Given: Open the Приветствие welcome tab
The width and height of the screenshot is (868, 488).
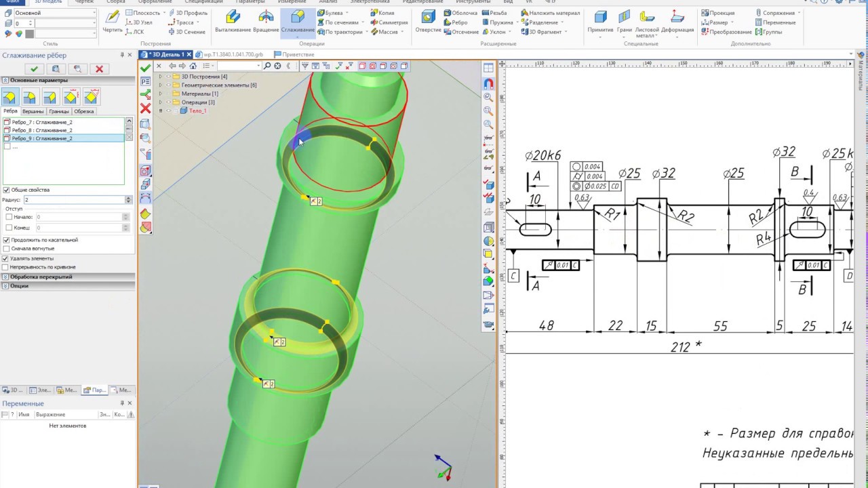Looking at the screenshot, I should tap(294, 54).
